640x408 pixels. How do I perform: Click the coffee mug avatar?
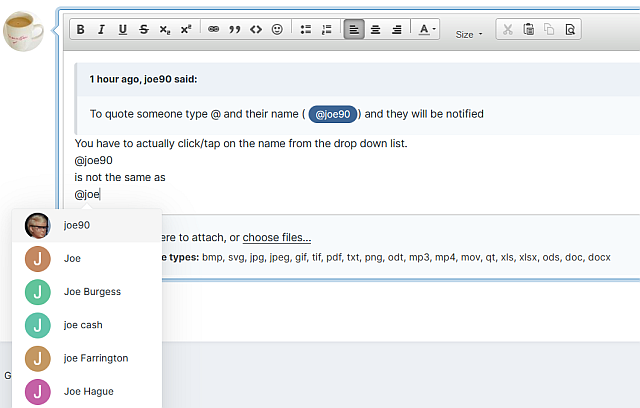(x=23, y=31)
